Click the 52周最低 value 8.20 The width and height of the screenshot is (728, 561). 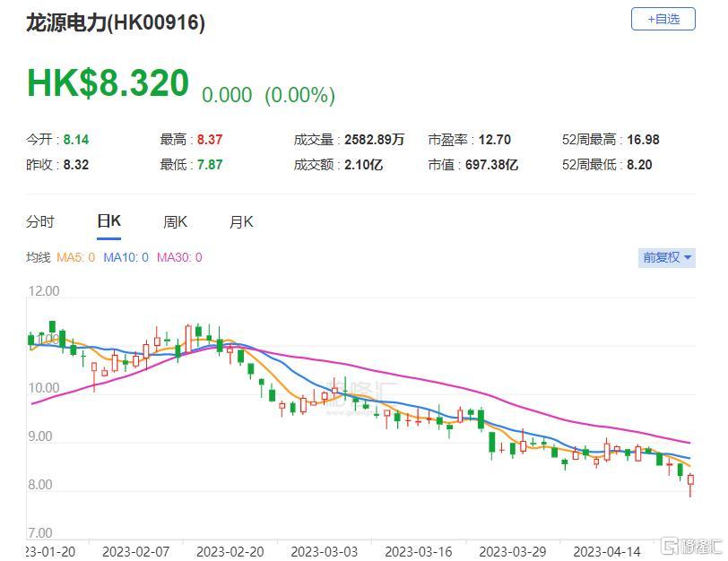(639, 165)
